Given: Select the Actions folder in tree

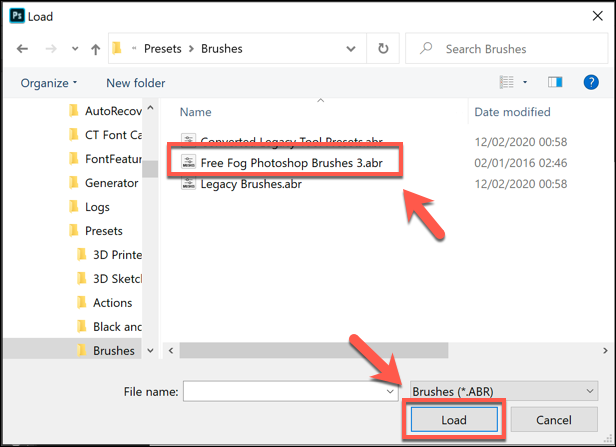Looking at the screenshot, I should [x=104, y=303].
